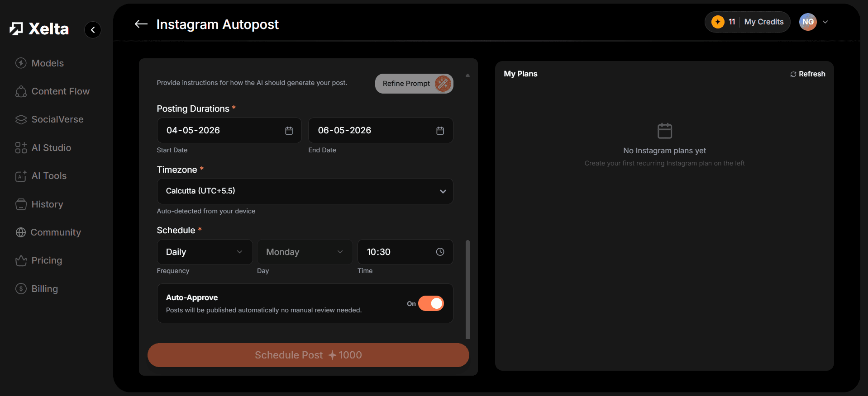The image size is (868, 396).
Task: Click the Xelta logo icon
Action: point(16,29)
